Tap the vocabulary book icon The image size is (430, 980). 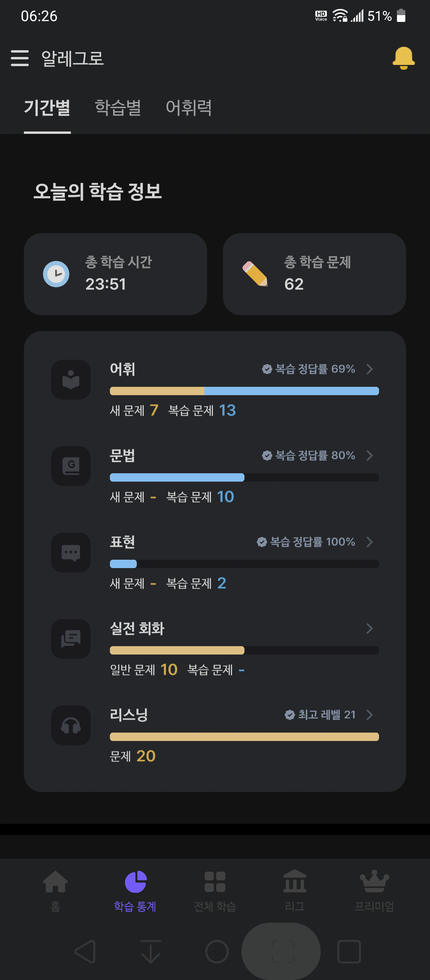coord(71,380)
